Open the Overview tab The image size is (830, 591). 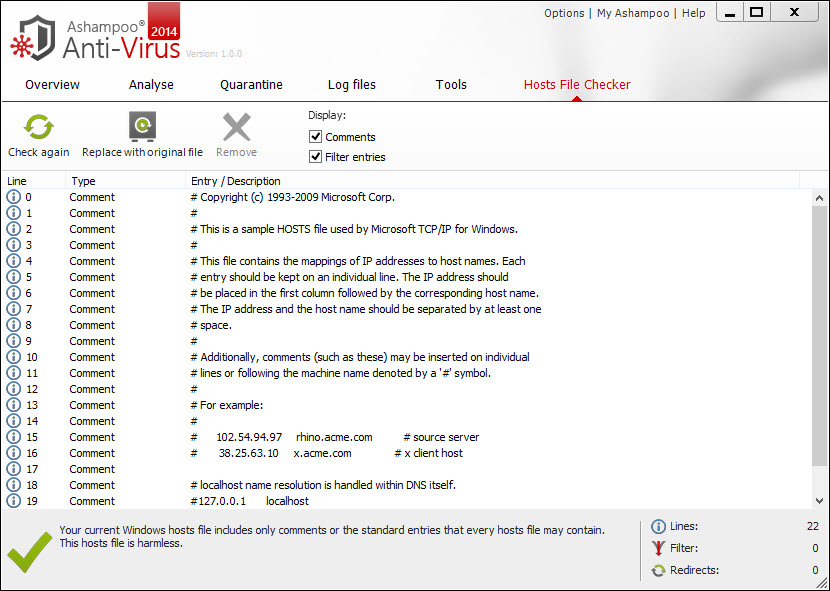point(52,85)
